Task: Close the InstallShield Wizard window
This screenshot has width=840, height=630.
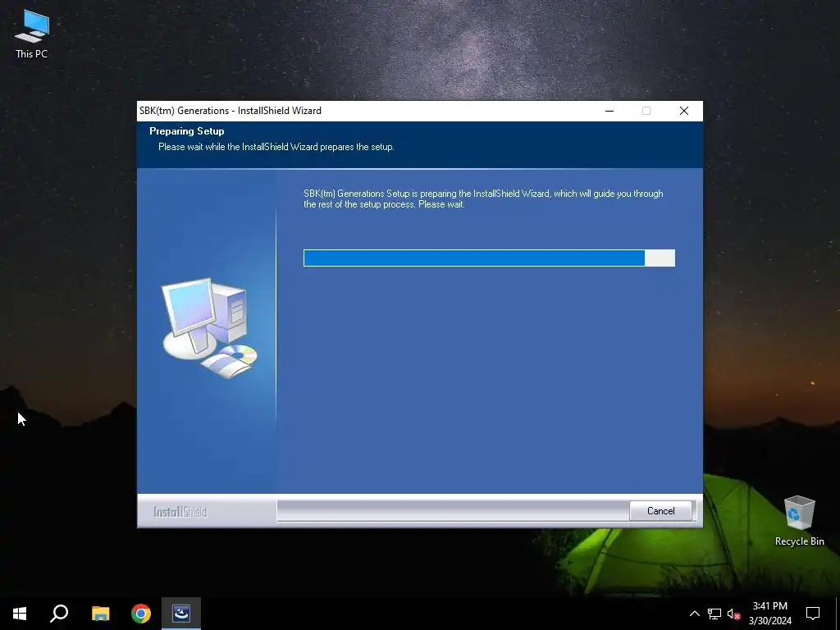Action: 684,111
